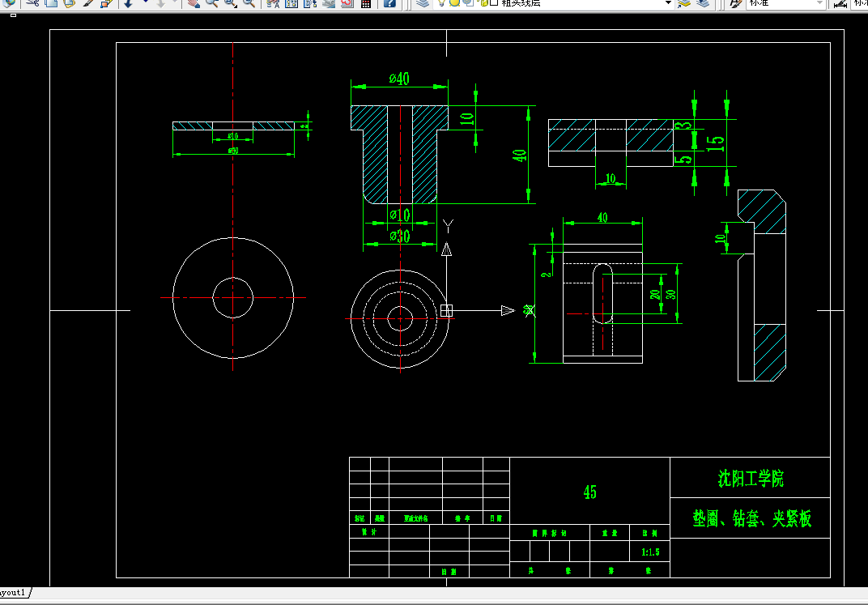Click the UCS origin square icon

pyautogui.click(x=446, y=310)
